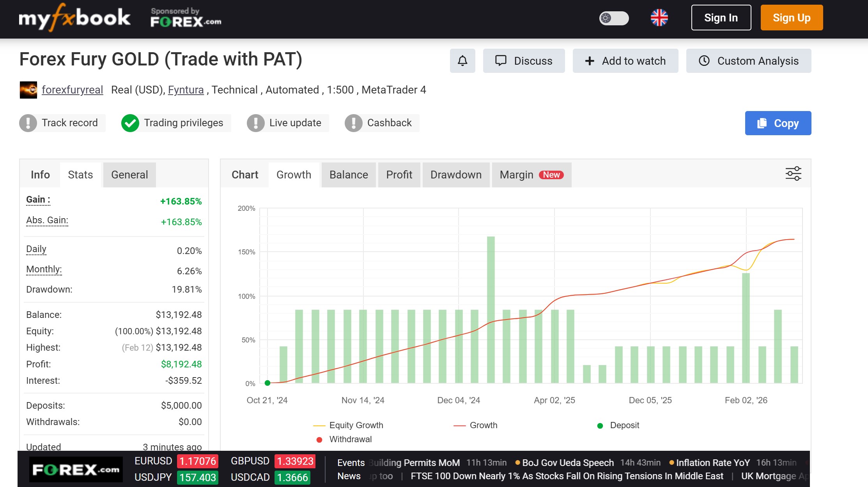The width and height of the screenshot is (868, 487).
Task: Click the Cashback status icon
Action: click(x=354, y=123)
